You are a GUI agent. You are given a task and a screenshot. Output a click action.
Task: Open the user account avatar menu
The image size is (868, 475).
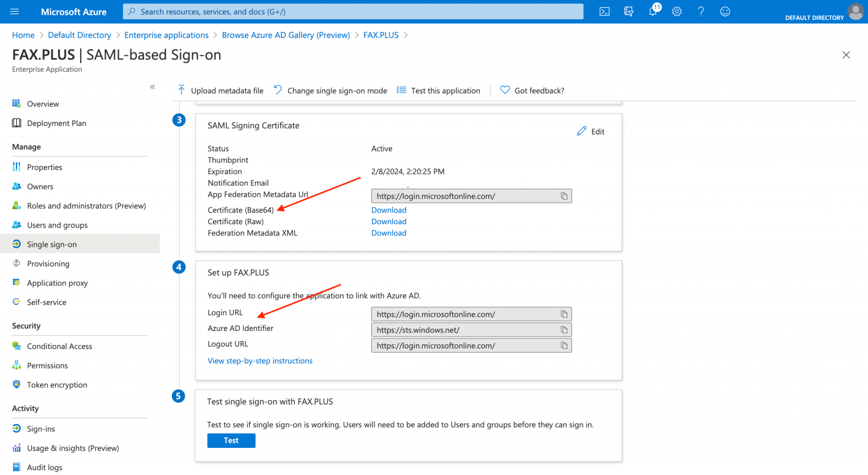(856, 11)
